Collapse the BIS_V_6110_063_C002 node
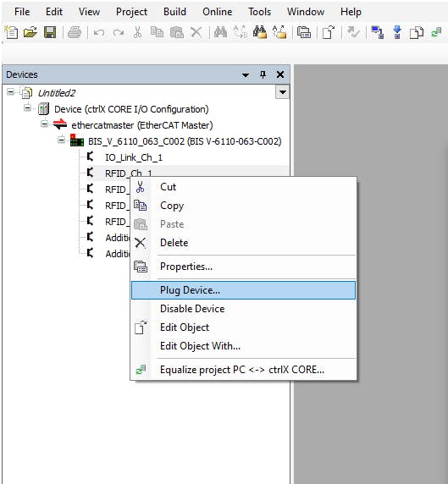Image resolution: width=448 pixels, height=484 pixels. (x=62, y=140)
